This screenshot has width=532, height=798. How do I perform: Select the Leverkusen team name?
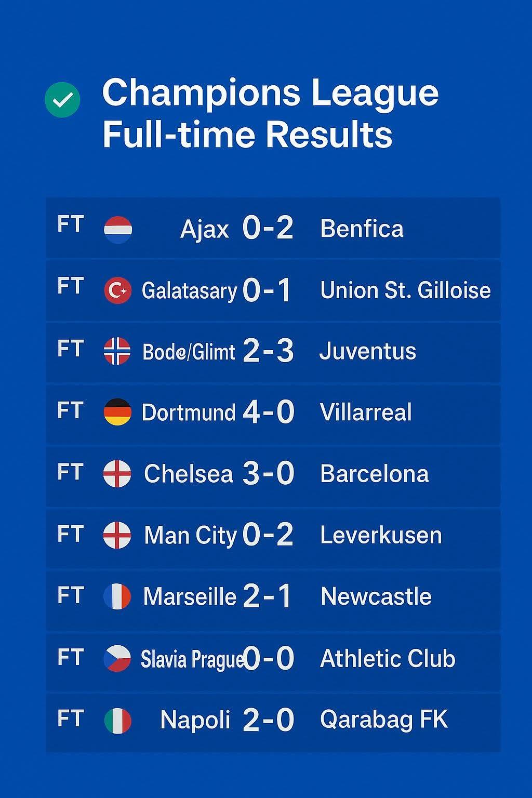(381, 535)
